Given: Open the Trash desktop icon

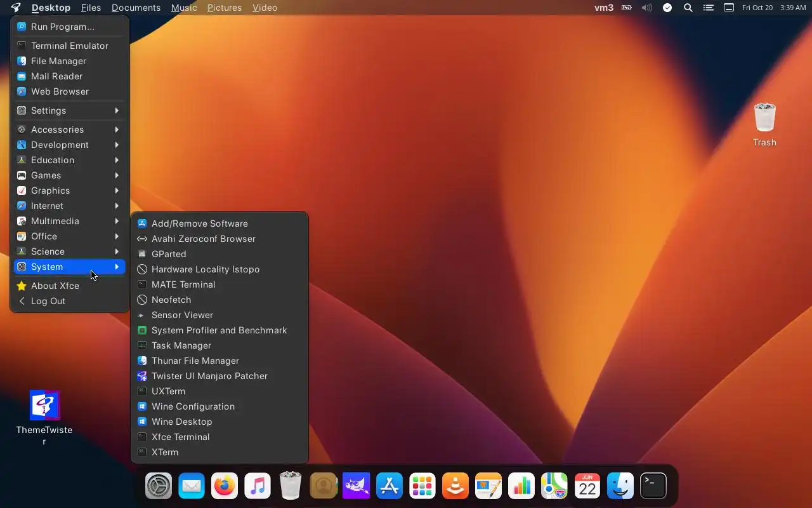Looking at the screenshot, I should point(764,124).
